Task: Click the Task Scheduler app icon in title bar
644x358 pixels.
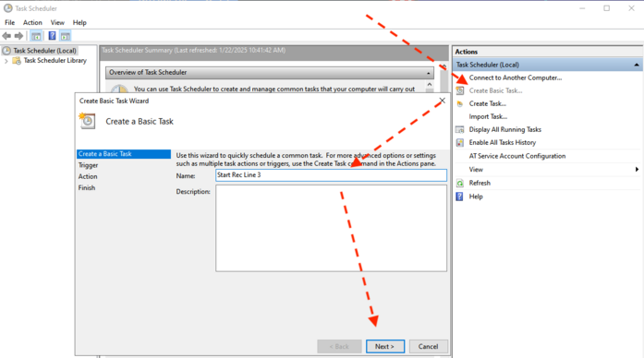Action: pyautogui.click(x=7, y=8)
